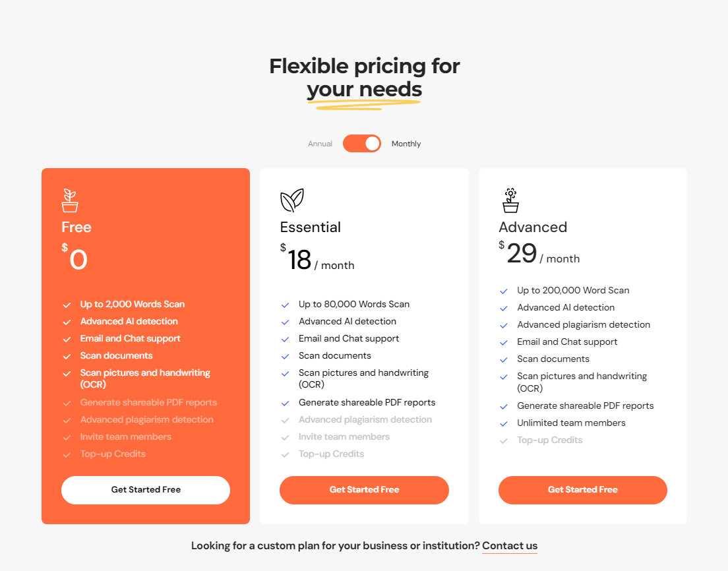Viewport: 728px width, 571px height.
Task: Click the Advanced plan flower pot icon
Action: 510,200
